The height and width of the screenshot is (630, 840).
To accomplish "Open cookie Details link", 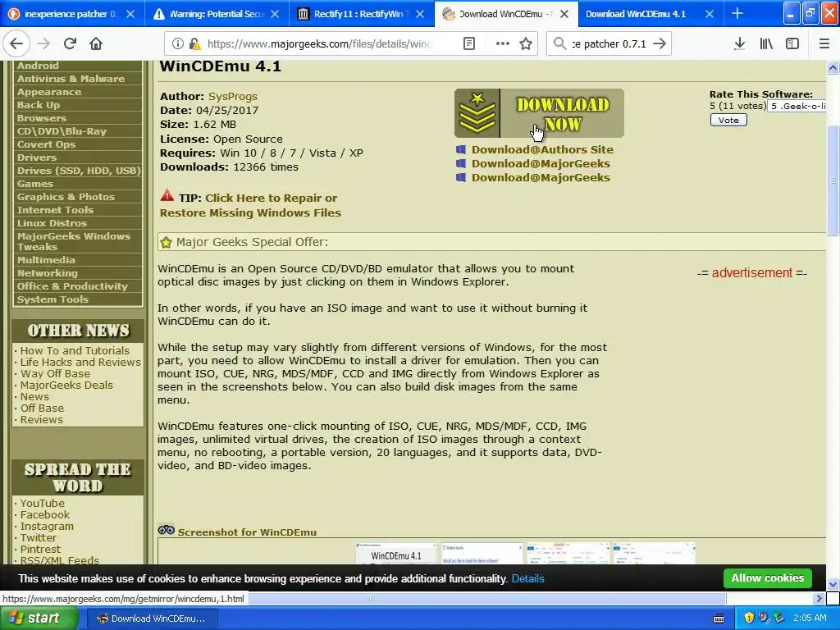I will coord(527,578).
